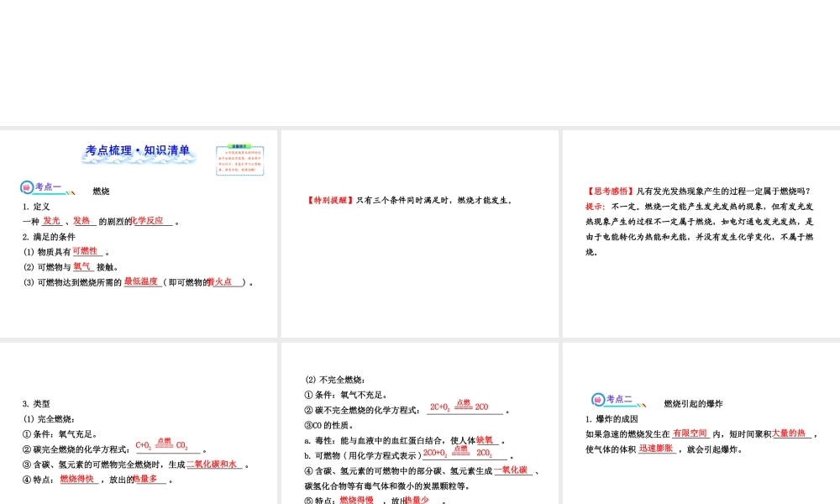Open the slide with 【特别提醒】 reminder
Image resolution: width=840 pixels, height=504 pixels.
(420, 234)
